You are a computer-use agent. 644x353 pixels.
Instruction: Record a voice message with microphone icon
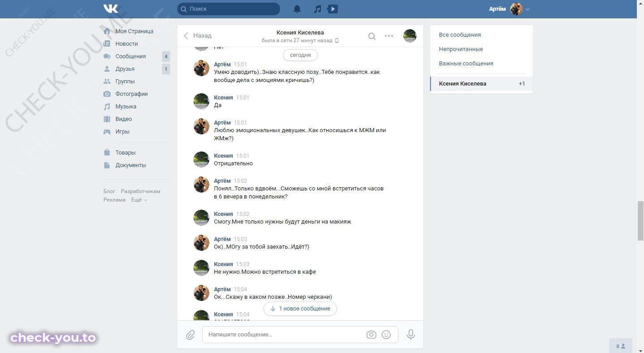click(x=411, y=335)
